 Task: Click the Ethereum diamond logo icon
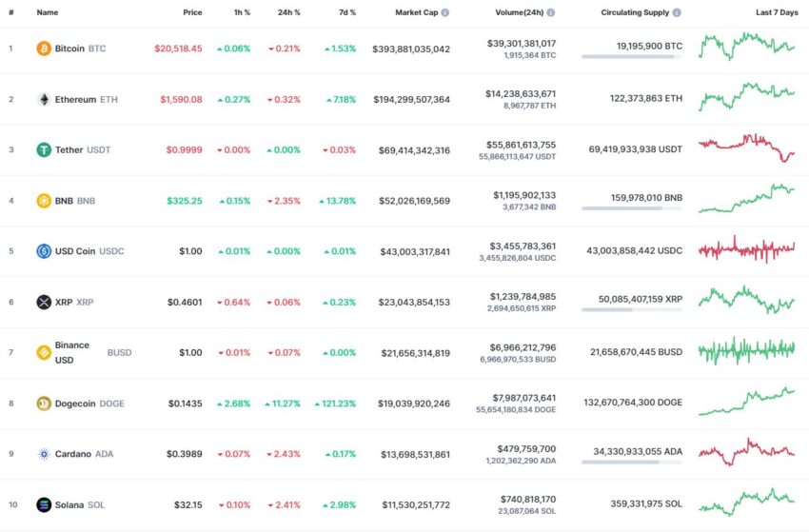coord(44,99)
